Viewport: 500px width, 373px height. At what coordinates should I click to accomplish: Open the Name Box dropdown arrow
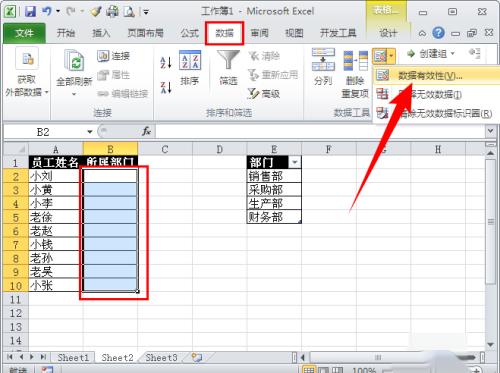click(90, 132)
